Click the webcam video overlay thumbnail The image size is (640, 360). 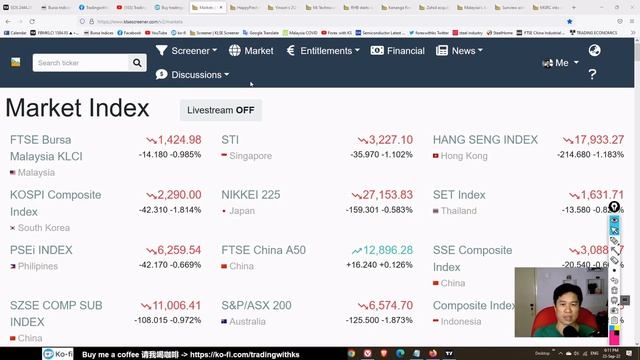561,302
